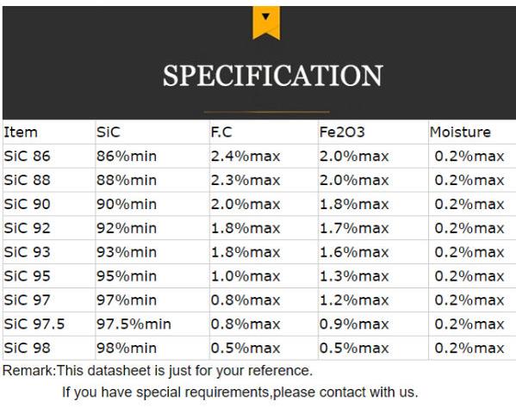Image resolution: width=516 pixels, height=420 pixels.
Task: Select the 1.2%max Fe2O3 cell
Action: pos(354,300)
